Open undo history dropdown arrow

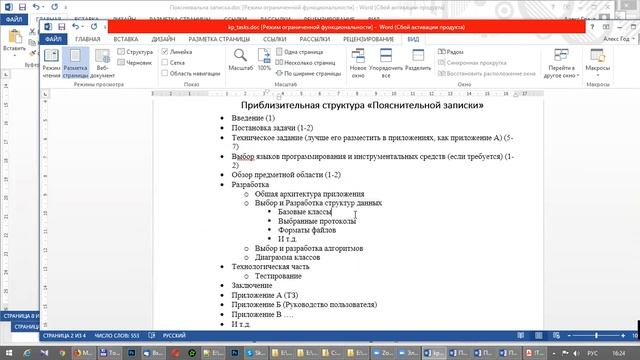pos(83,27)
